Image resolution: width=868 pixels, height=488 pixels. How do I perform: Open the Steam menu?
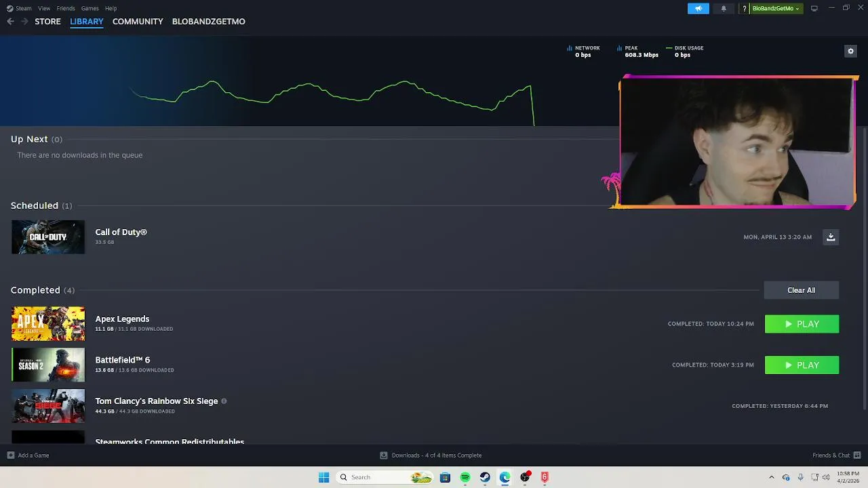pyautogui.click(x=20, y=8)
